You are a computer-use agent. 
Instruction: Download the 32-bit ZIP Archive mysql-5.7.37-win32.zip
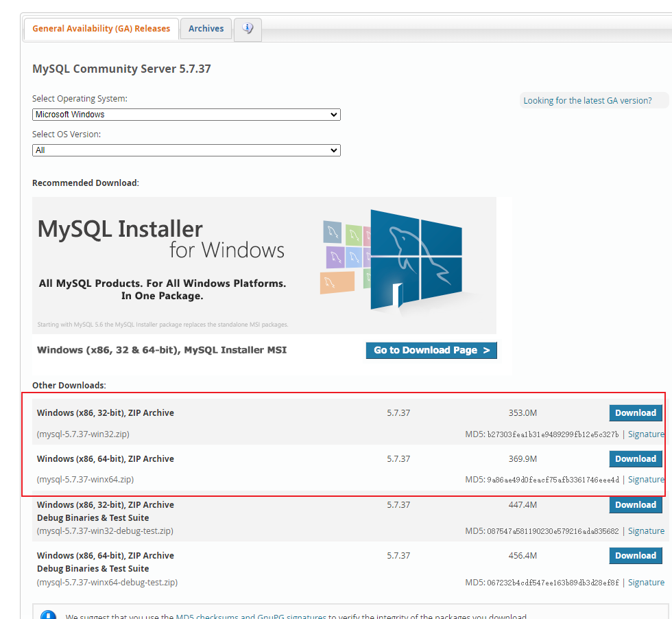tap(636, 412)
